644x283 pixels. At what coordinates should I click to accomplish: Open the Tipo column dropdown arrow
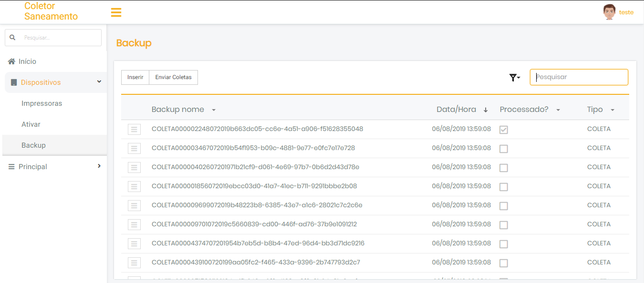[x=613, y=110]
